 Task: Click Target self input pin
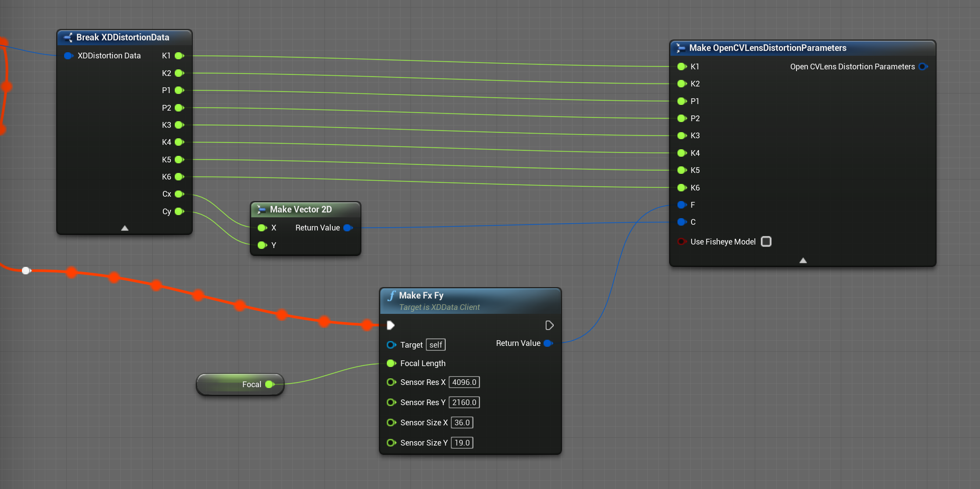click(391, 345)
